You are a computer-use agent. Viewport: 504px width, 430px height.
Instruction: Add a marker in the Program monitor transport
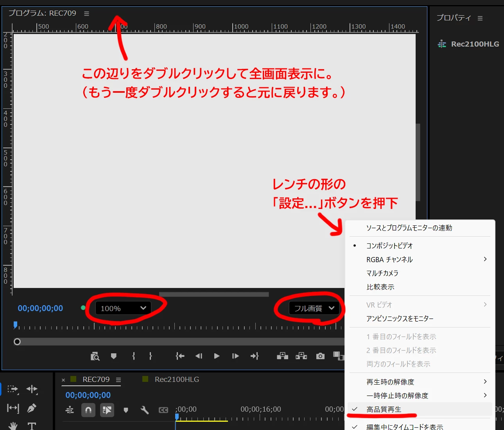click(114, 356)
